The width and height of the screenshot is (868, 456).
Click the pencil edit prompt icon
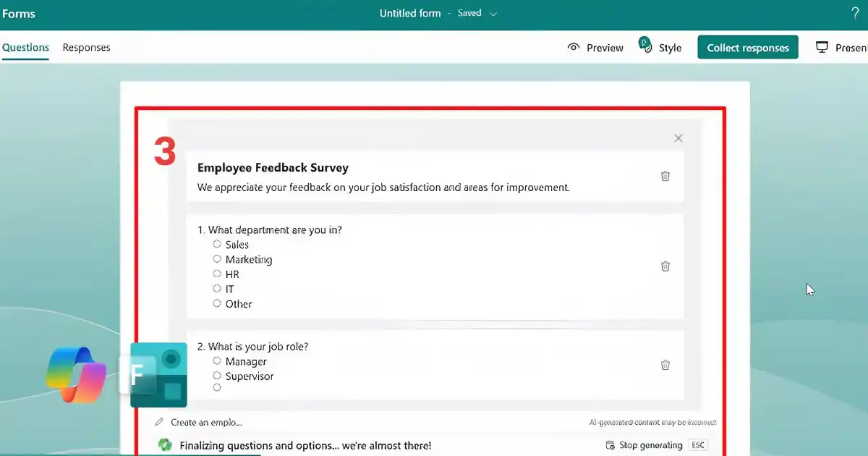pos(159,422)
